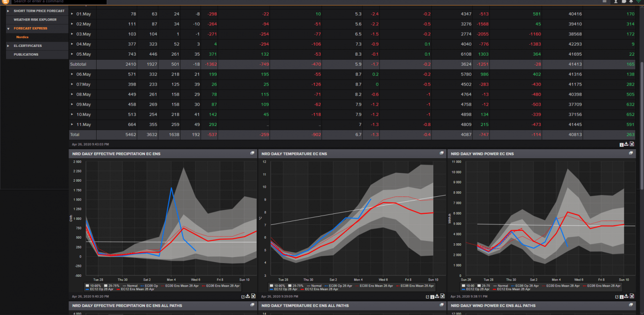Open the notifications bell icon
Screen dimensions: 644x315
point(631,2)
